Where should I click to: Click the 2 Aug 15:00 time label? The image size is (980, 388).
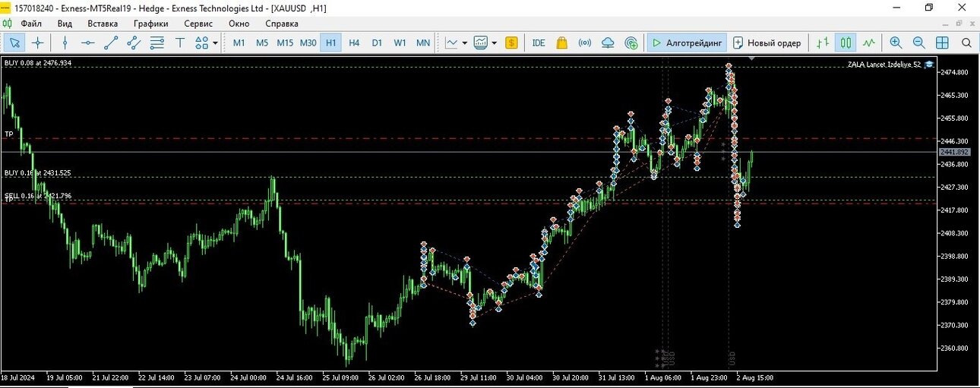point(754,377)
